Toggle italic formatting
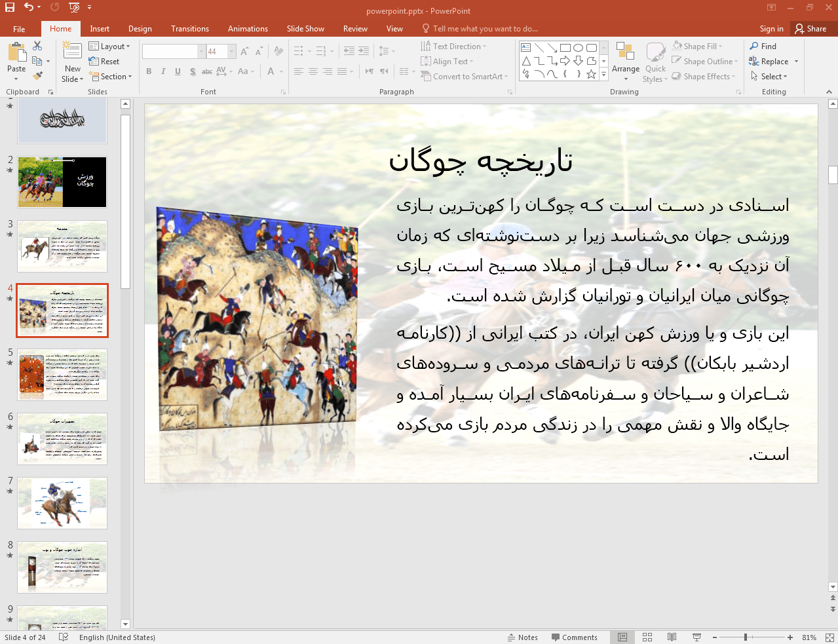The height and width of the screenshot is (644, 838). (163, 71)
